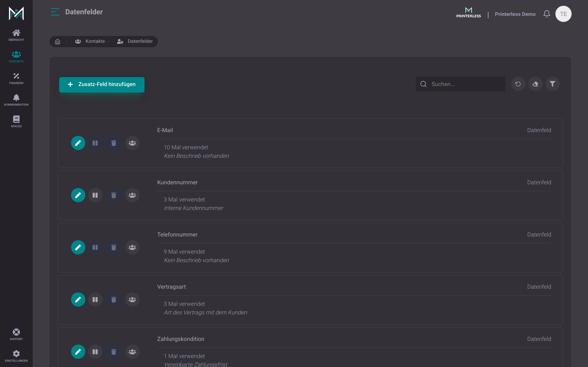Delete the Telefonnummer data field

coord(114,247)
